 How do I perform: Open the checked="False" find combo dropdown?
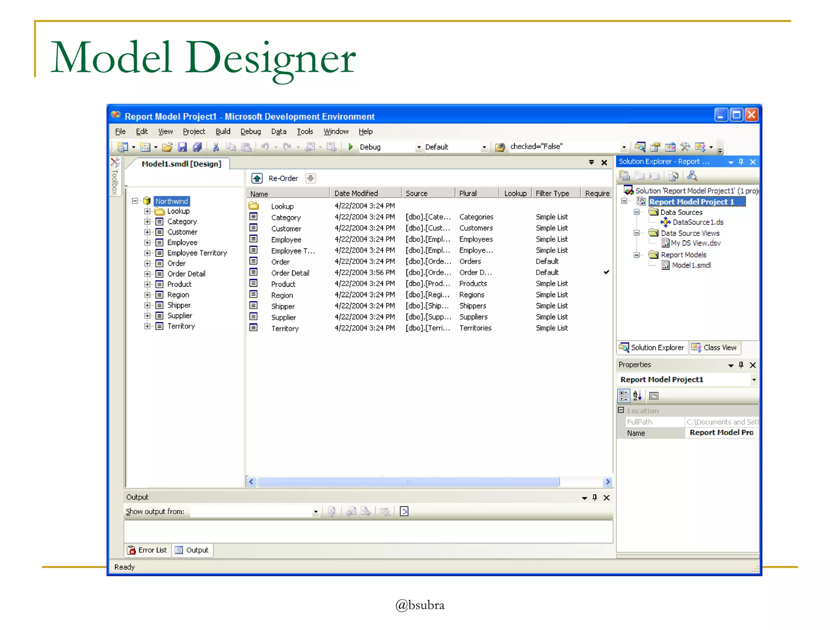click(624, 147)
